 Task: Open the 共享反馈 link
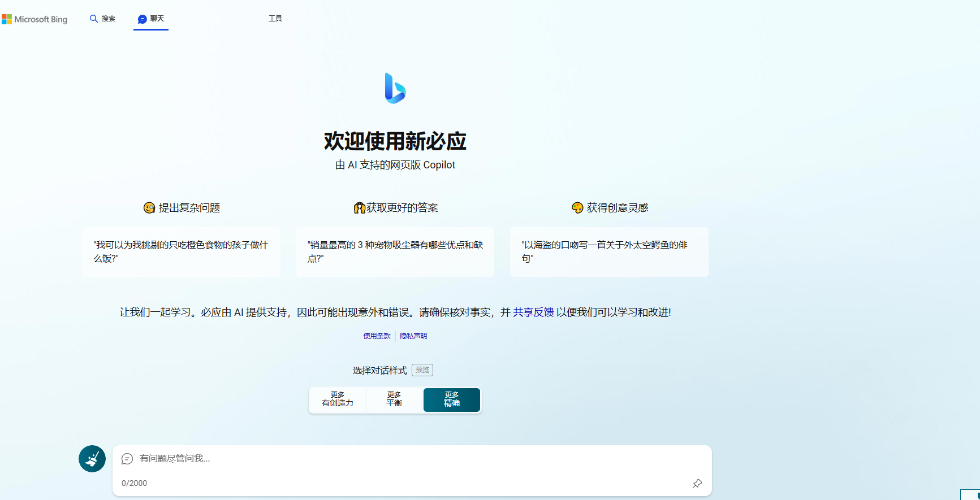[533, 312]
